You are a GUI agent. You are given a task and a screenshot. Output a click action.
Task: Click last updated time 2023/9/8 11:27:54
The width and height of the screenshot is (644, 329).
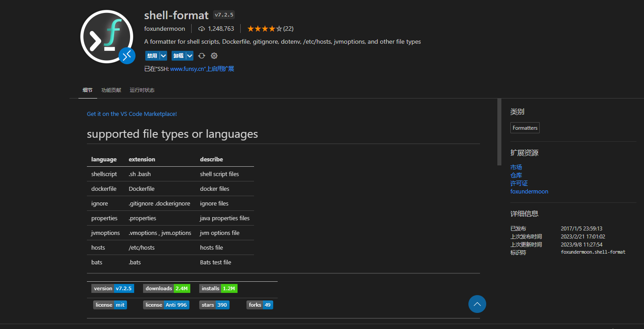582,244
